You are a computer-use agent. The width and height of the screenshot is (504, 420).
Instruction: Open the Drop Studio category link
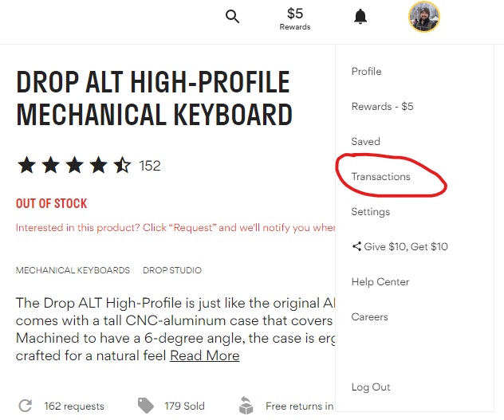(172, 270)
